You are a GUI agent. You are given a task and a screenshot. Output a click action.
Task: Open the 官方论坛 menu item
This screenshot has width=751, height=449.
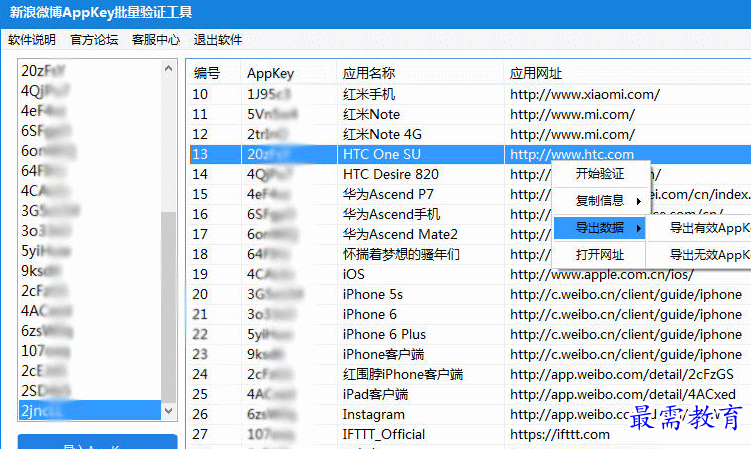(x=94, y=40)
